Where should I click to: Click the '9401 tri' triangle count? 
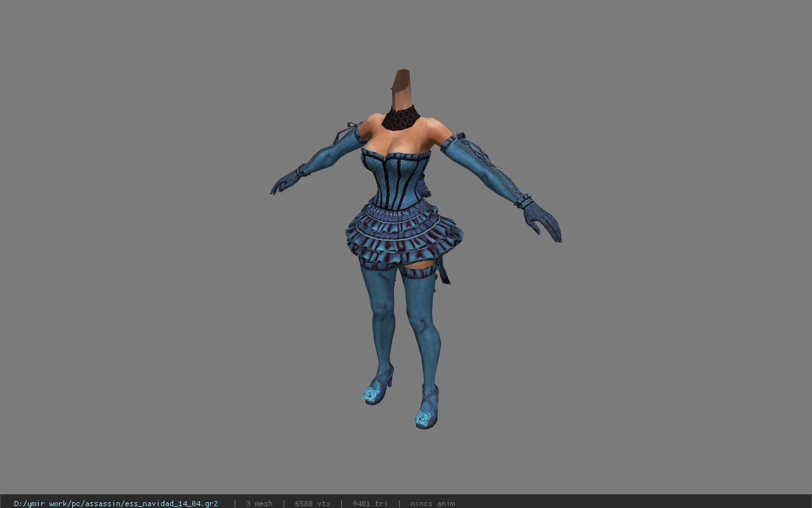tap(370, 504)
